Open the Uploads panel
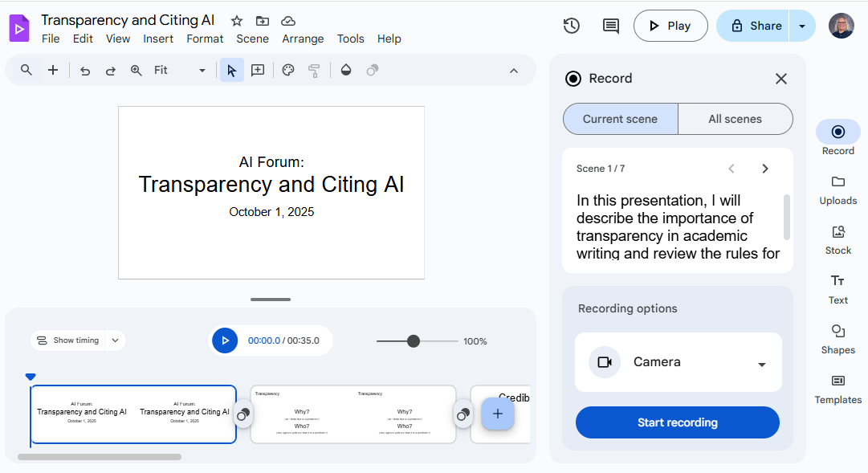868x473 pixels. tap(837, 189)
